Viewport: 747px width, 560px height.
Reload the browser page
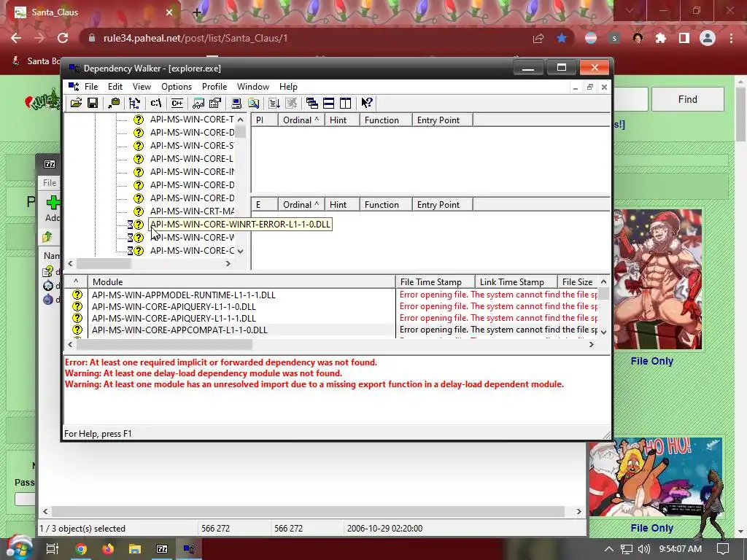(x=63, y=38)
